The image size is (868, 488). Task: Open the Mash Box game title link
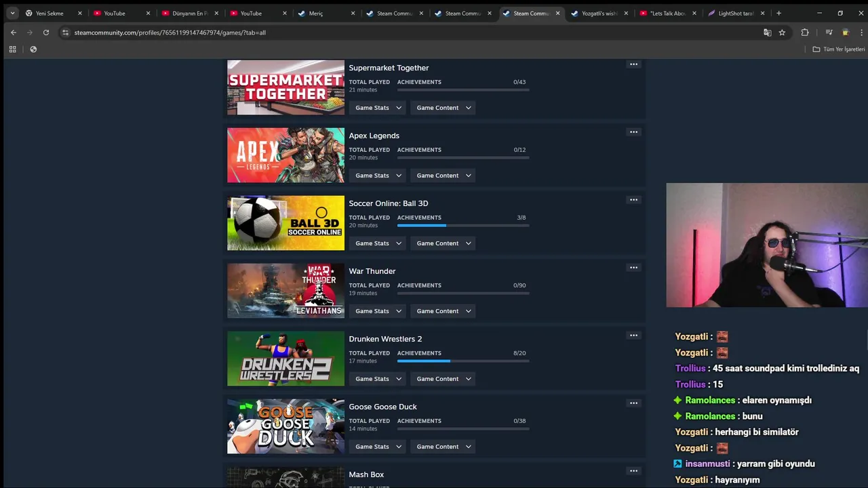click(x=366, y=474)
